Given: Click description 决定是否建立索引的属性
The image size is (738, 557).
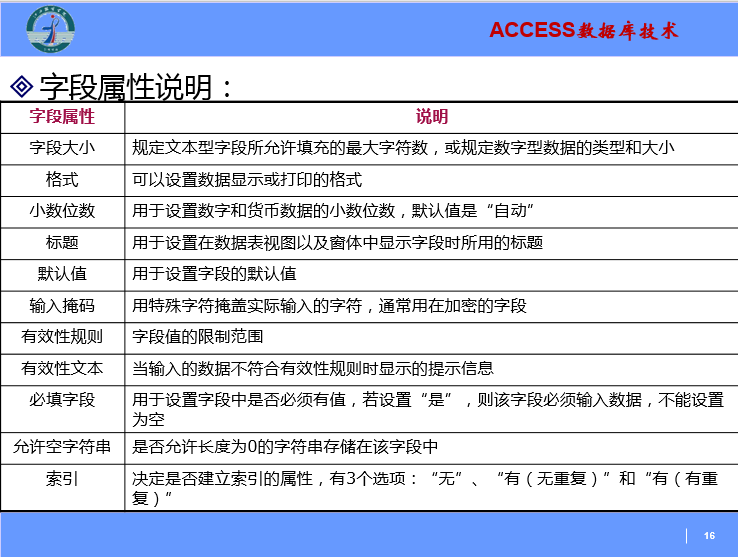Looking at the screenshot, I should pos(425,488).
